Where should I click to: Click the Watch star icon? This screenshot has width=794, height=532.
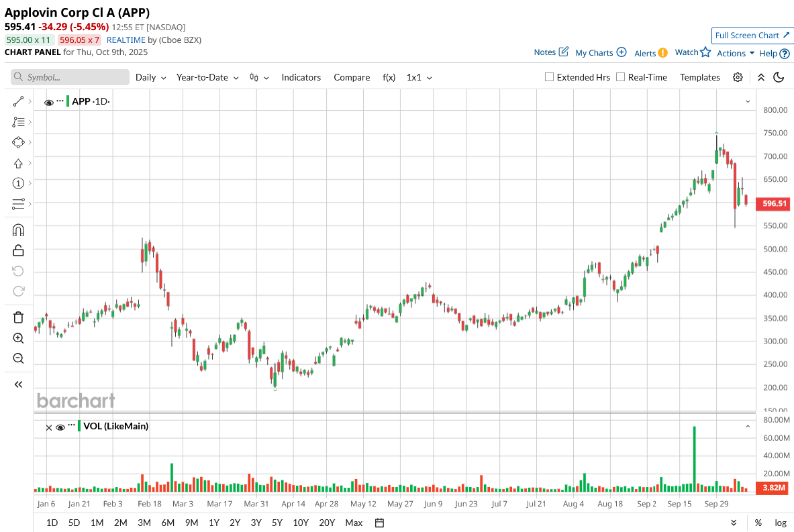point(705,52)
